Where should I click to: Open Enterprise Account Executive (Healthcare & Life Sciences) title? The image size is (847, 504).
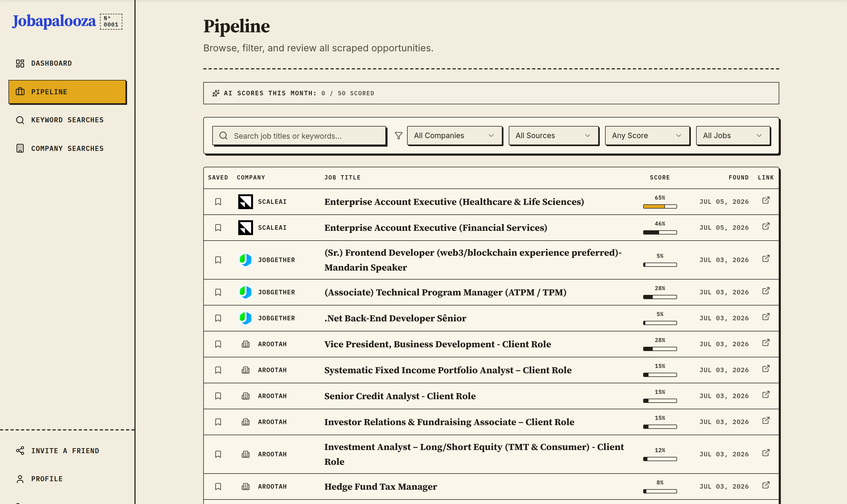point(454,202)
